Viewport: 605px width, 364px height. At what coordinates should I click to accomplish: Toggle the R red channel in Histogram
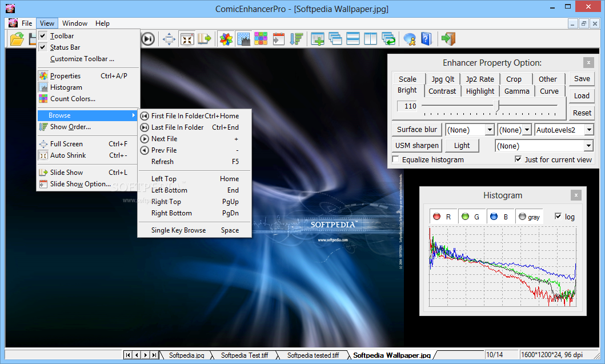(443, 217)
